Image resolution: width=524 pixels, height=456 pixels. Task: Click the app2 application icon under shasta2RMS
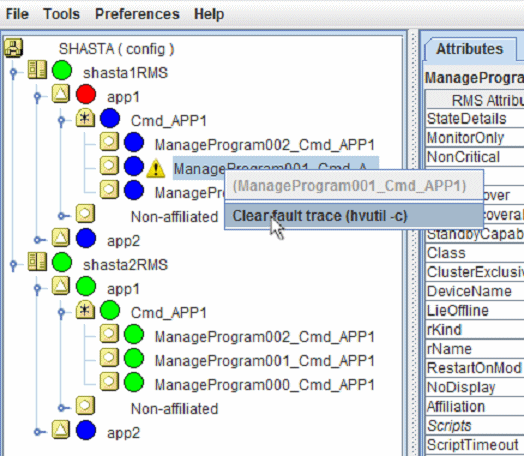tap(61, 430)
